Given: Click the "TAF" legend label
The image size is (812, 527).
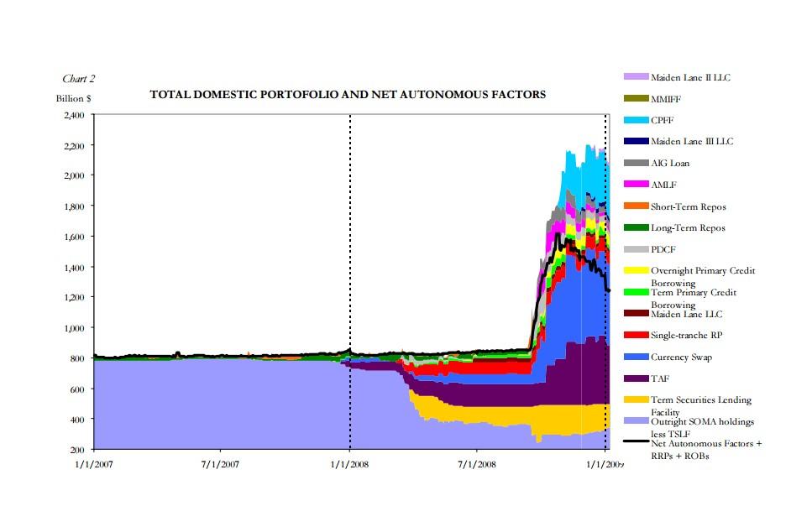Looking at the screenshot, I should coord(660,379).
